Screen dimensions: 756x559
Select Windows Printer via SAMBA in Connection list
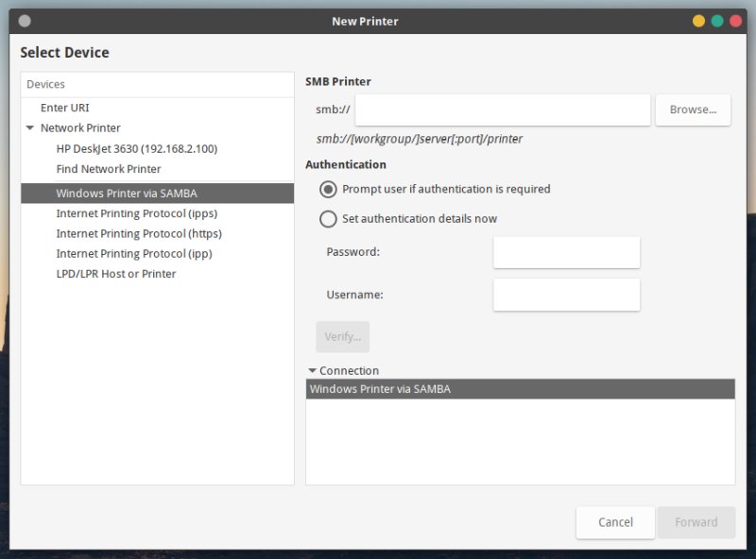520,389
